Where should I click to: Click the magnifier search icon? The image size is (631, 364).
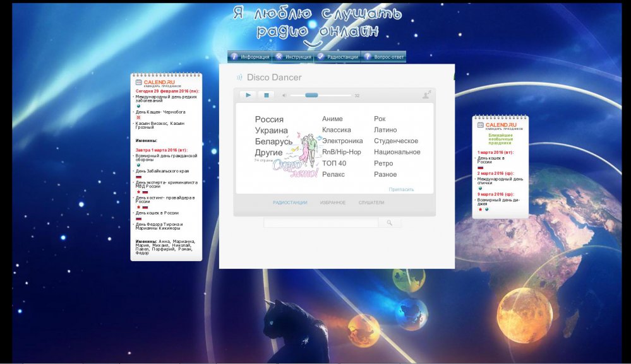(389, 223)
